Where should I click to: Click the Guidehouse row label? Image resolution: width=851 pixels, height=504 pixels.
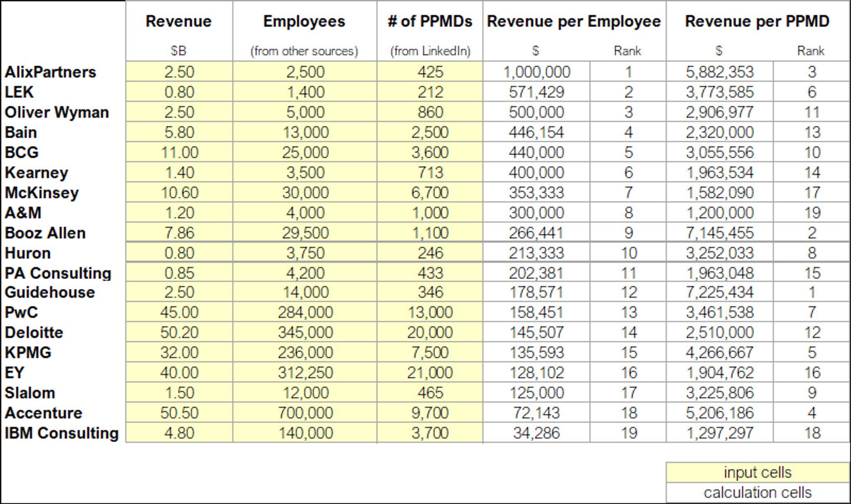tap(49, 292)
